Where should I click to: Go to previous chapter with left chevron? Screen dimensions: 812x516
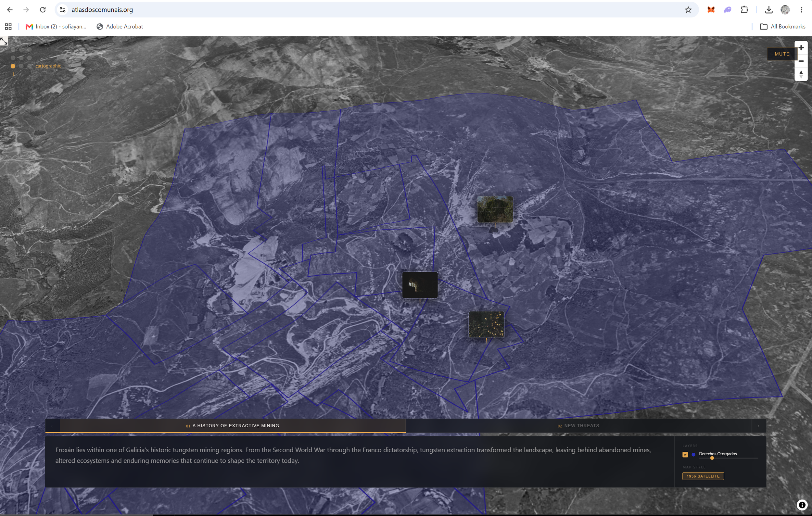click(52, 426)
